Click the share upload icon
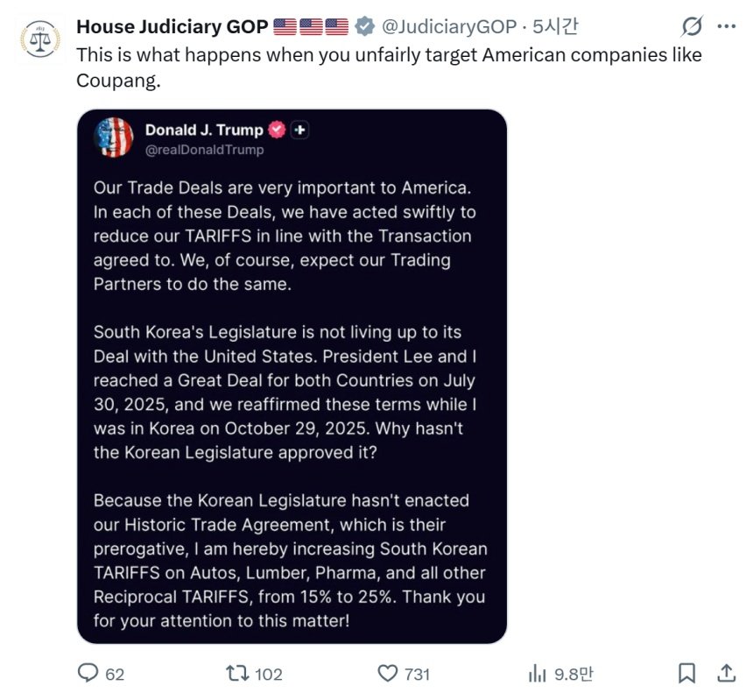Screen dimensions: 753x700 pyautogui.click(x=726, y=673)
